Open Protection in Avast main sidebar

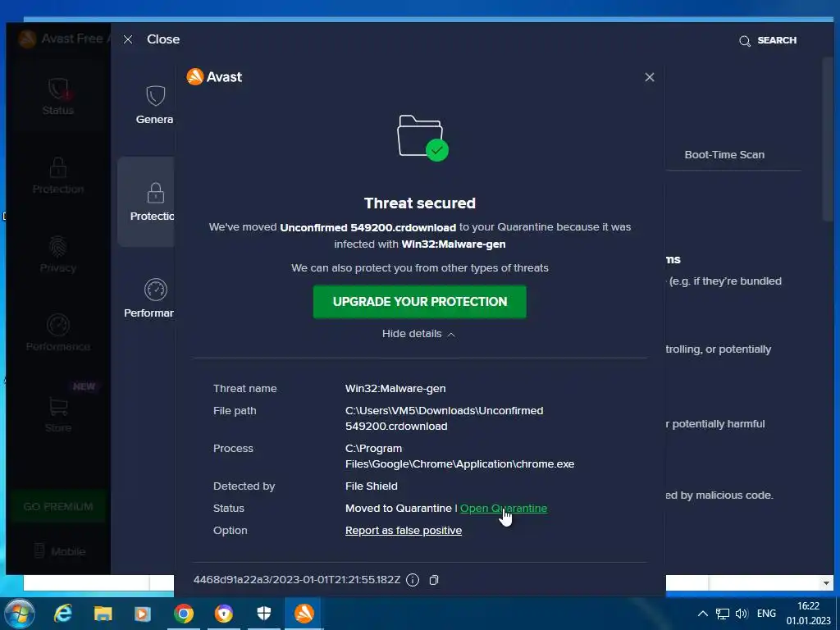(58, 176)
